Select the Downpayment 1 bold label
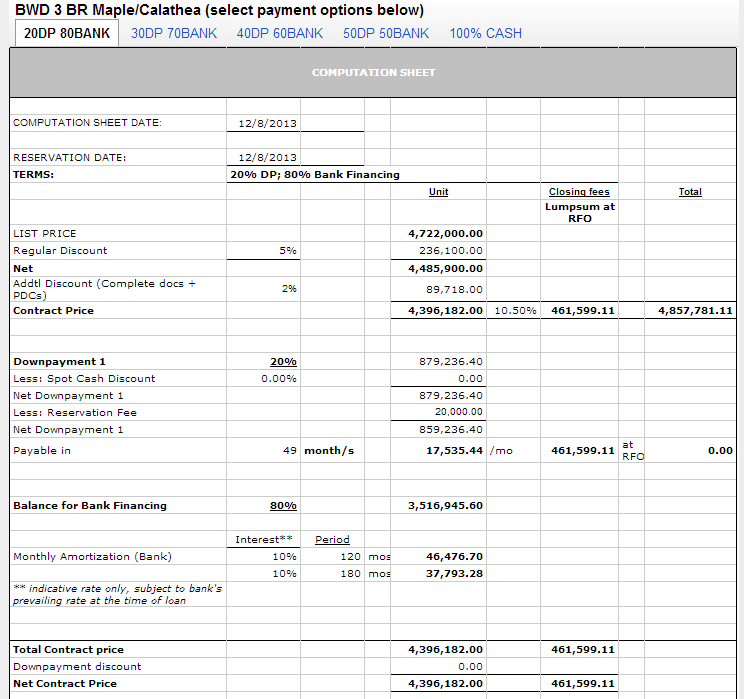 [59, 362]
